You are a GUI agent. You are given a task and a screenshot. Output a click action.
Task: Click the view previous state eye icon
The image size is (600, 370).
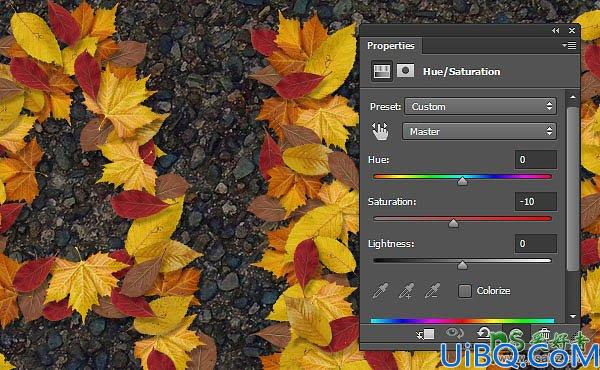tap(455, 333)
